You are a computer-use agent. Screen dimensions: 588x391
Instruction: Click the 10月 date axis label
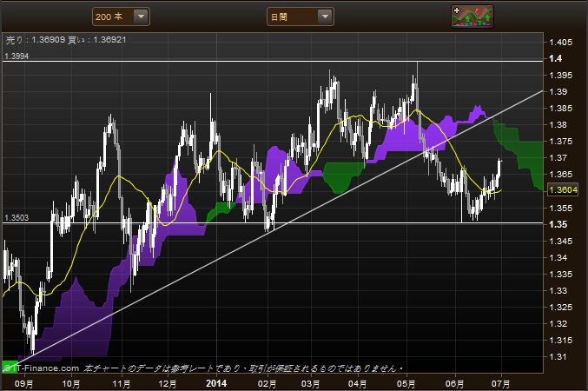tap(71, 384)
